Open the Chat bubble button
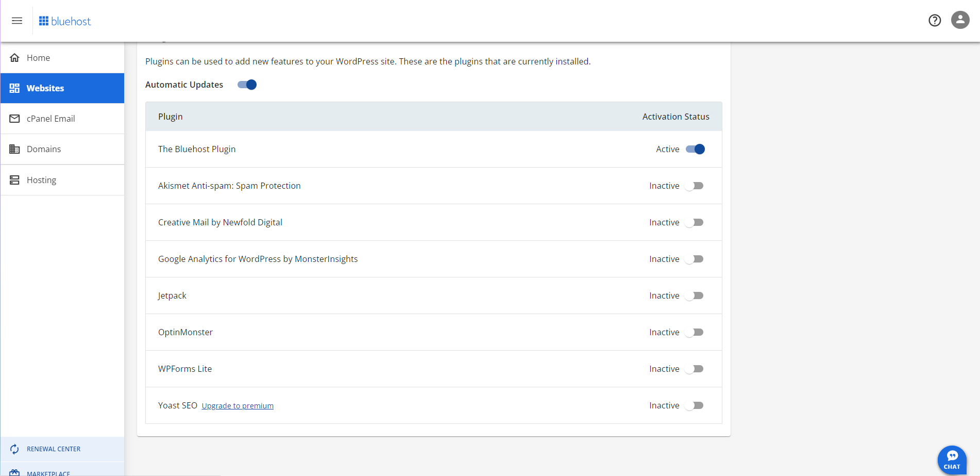Image resolution: width=980 pixels, height=476 pixels. coord(952,460)
